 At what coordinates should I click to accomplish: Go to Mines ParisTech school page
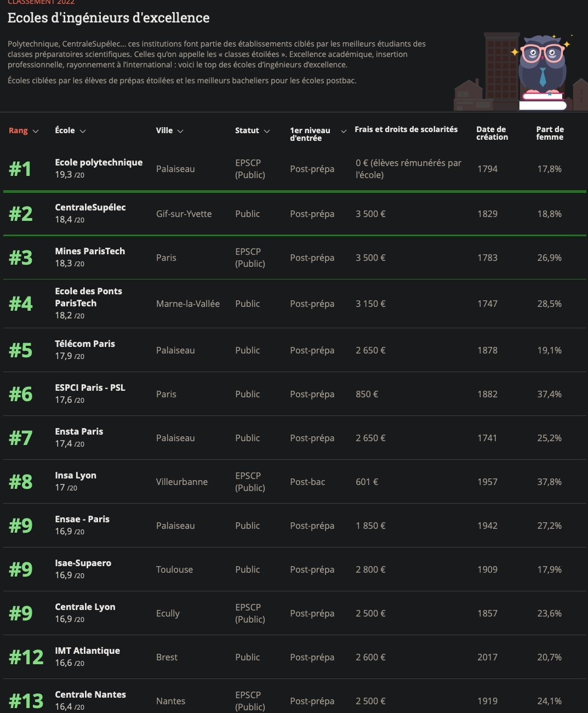[x=90, y=251]
